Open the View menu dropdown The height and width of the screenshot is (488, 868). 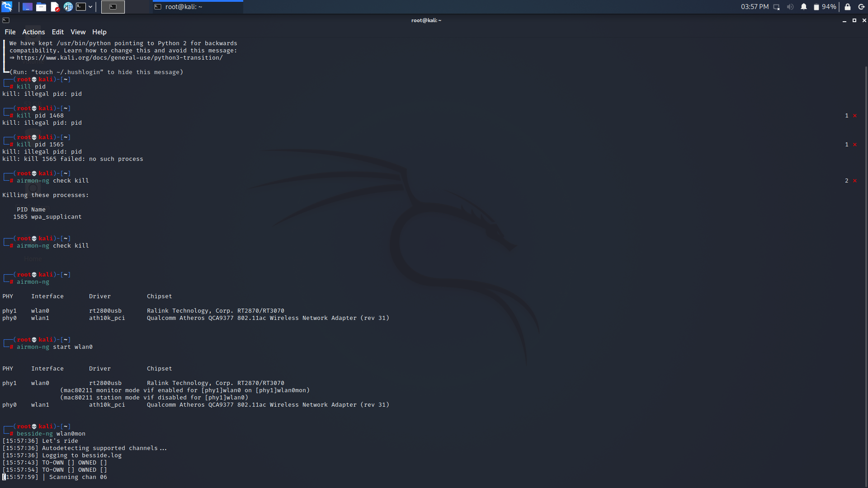78,32
